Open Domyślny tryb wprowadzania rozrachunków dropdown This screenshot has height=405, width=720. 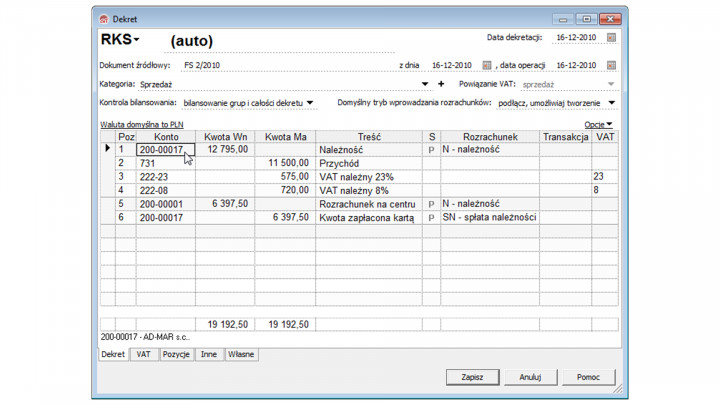click(611, 103)
